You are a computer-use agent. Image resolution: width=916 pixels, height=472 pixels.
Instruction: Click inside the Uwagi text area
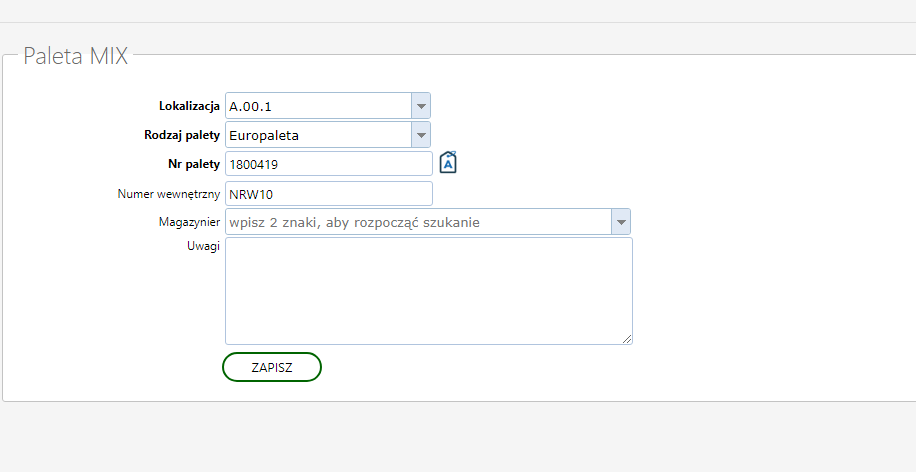tap(429, 291)
